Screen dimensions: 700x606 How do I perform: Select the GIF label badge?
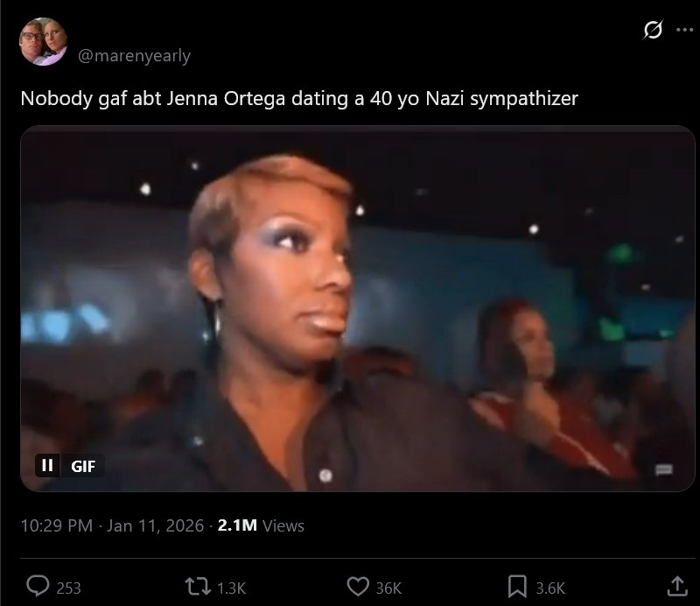click(83, 466)
